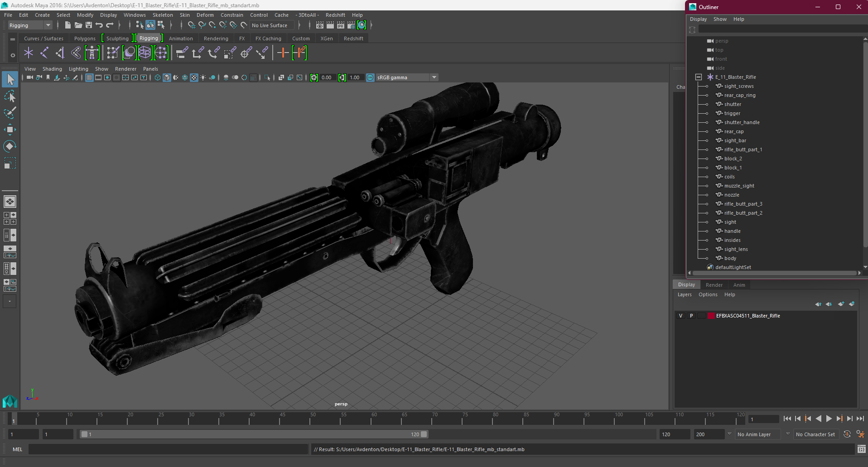
Task: Open the Deform menu in the menu bar
Action: coord(205,15)
